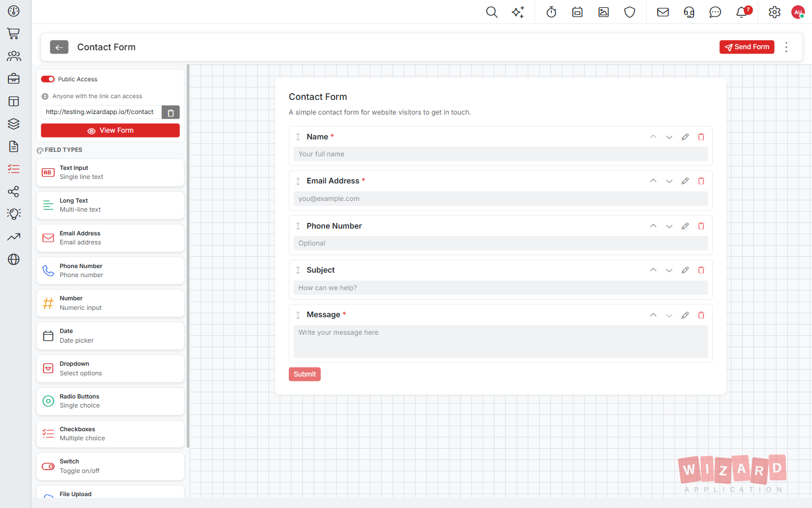Go back with the arrow button

pyautogui.click(x=59, y=47)
